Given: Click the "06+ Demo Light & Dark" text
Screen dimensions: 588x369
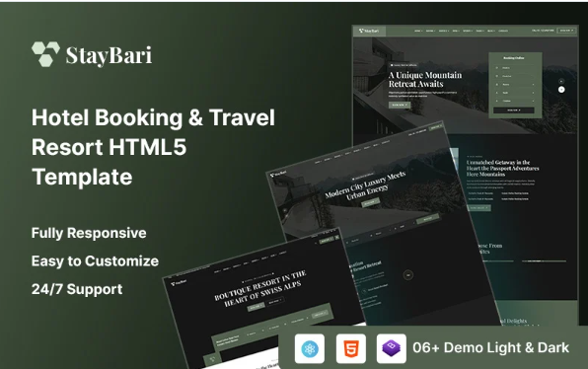Looking at the screenshot, I should pyautogui.click(x=490, y=347).
